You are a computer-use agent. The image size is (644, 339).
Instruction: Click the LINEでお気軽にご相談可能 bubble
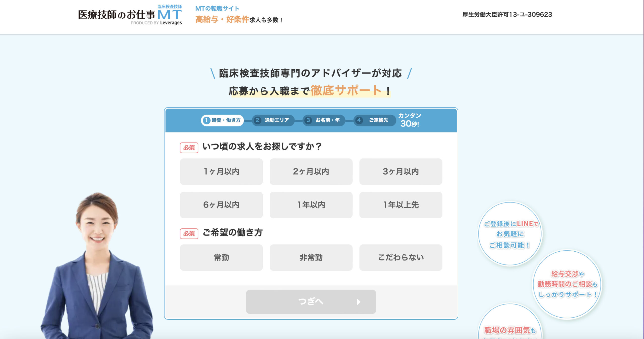click(x=510, y=234)
